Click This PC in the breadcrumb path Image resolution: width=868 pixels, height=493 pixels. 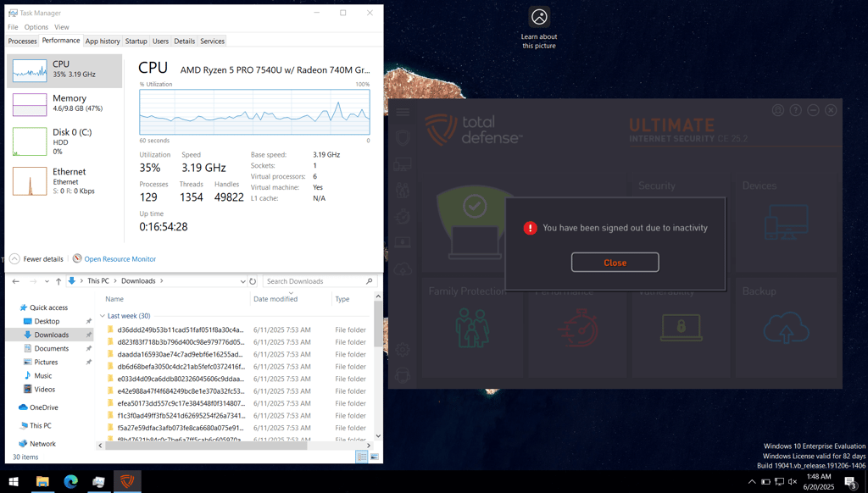click(98, 281)
